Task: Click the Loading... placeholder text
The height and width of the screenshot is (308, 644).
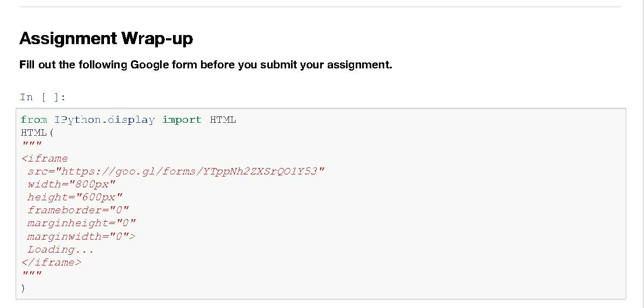Action: pos(60,249)
